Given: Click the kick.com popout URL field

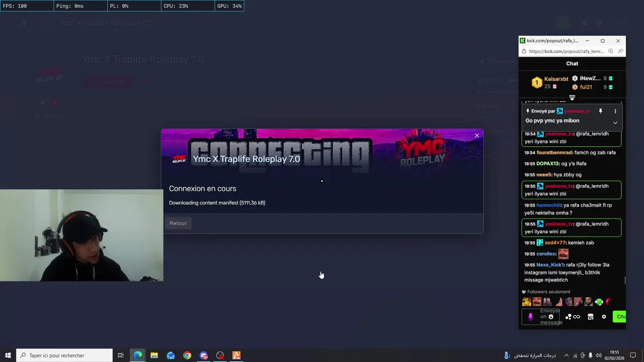Looking at the screenshot, I should pyautogui.click(x=567, y=51).
